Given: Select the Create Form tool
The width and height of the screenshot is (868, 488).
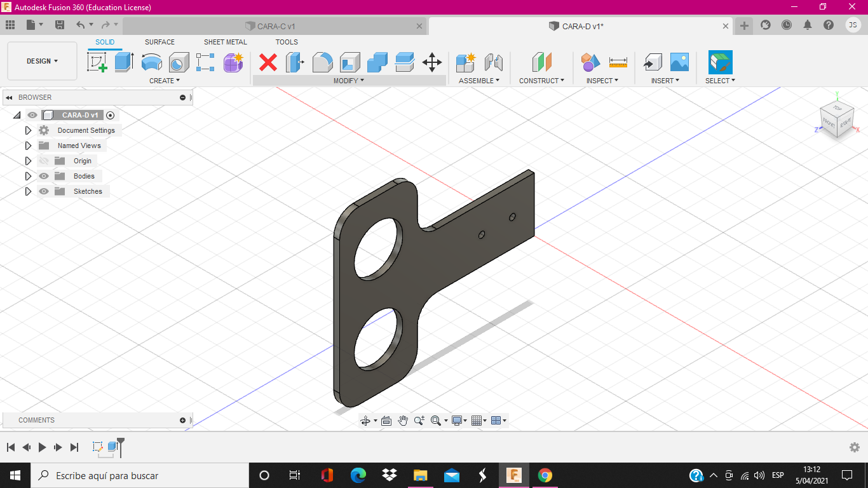Looking at the screenshot, I should [x=233, y=62].
